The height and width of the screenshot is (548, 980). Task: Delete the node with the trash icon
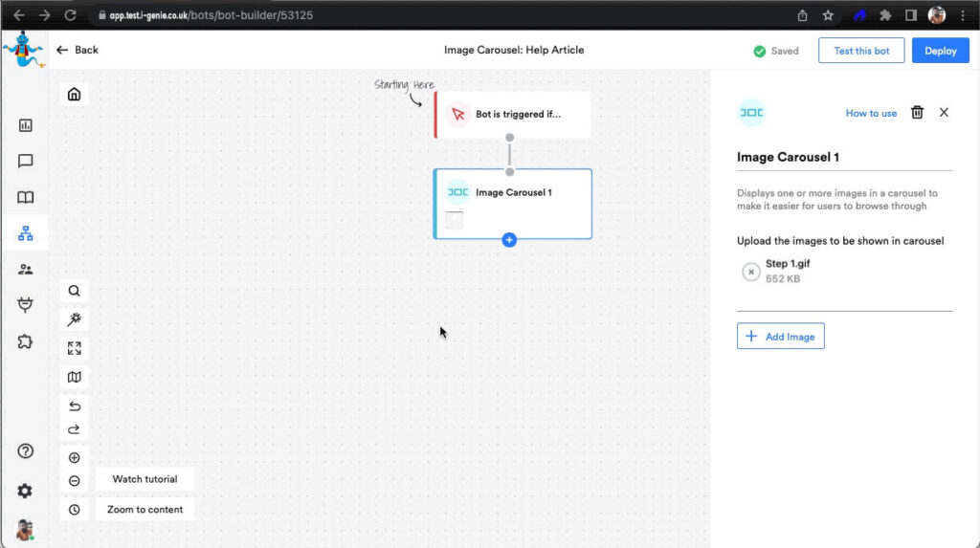click(x=917, y=113)
